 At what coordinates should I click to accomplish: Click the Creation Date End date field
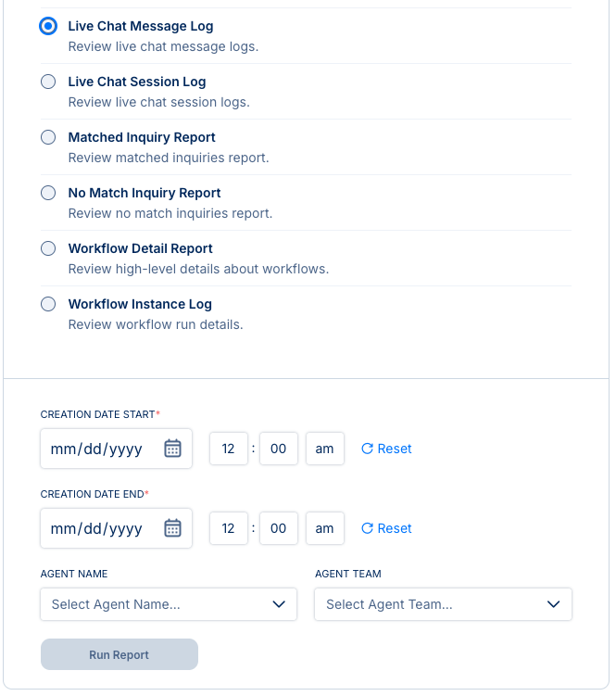pyautogui.click(x=97, y=528)
